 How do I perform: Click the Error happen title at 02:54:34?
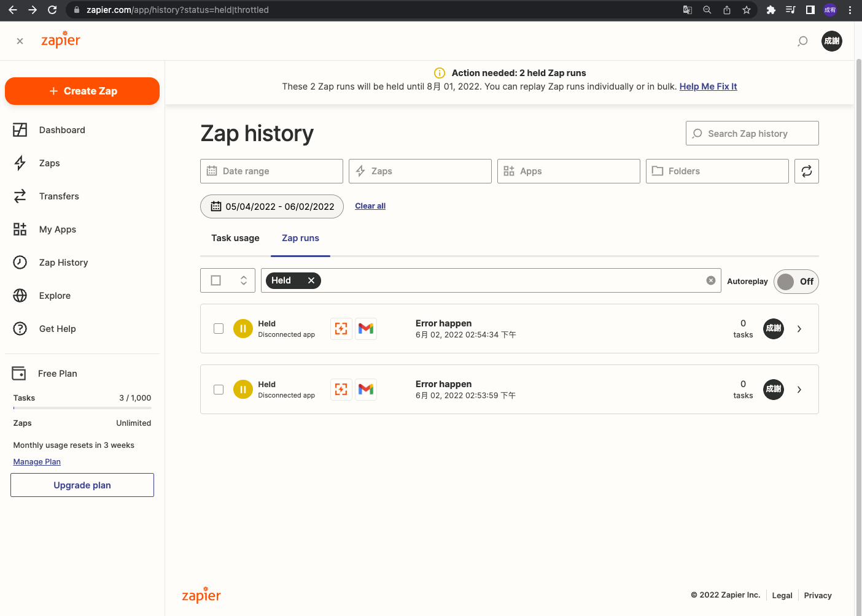point(443,323)
